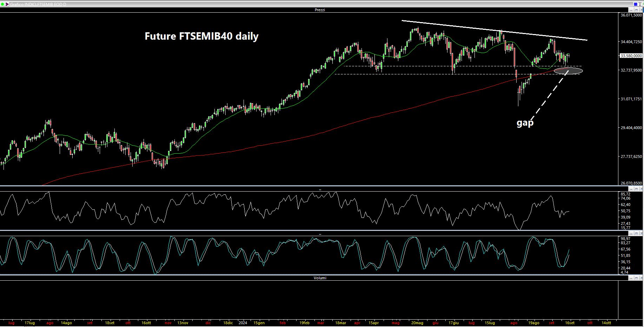Maximize the Volumi panel
The image size is (644, 327).
pyautogui.click(x=636, y=278)
